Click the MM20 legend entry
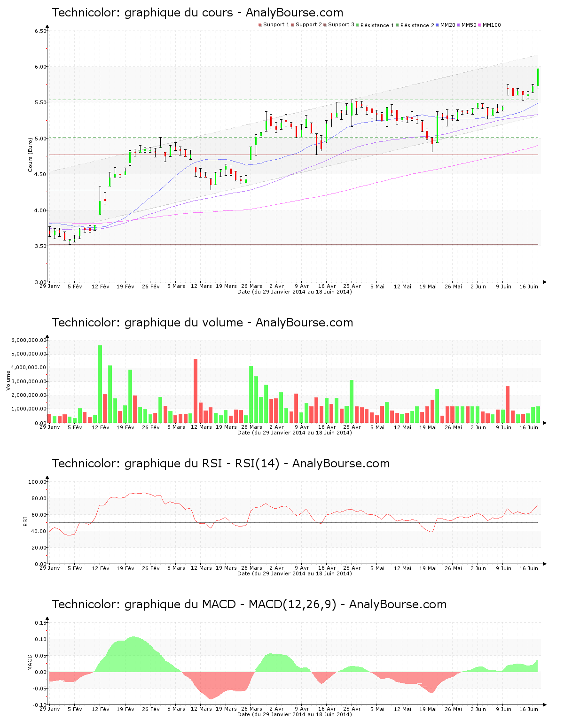564x728 pixels. (446, 25)
